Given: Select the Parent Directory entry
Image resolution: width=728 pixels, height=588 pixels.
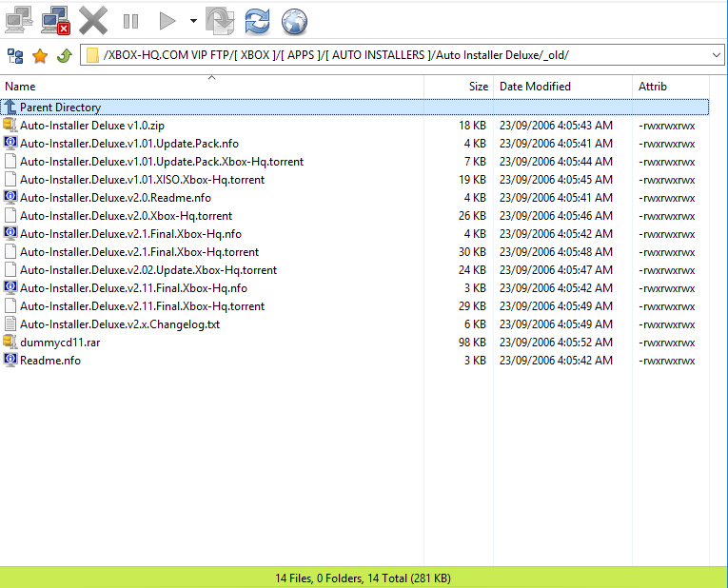Looking at the screenshot, I should click(60, 108).
